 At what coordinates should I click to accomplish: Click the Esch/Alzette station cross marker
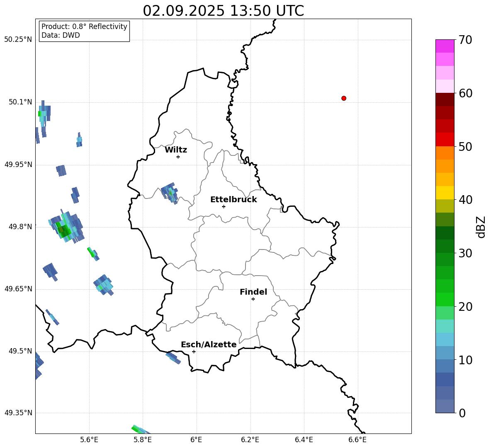pyautogui.click(x=194, y=351)
